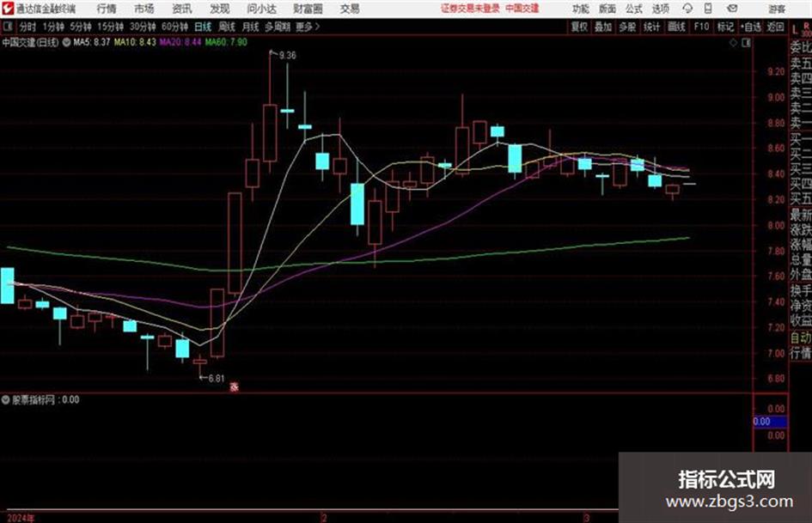Switch to the 周线 weekly period

[227, 27]
